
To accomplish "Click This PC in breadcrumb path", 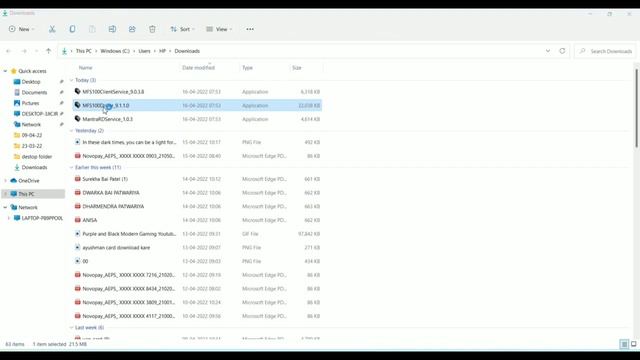I will pos(84,51).
